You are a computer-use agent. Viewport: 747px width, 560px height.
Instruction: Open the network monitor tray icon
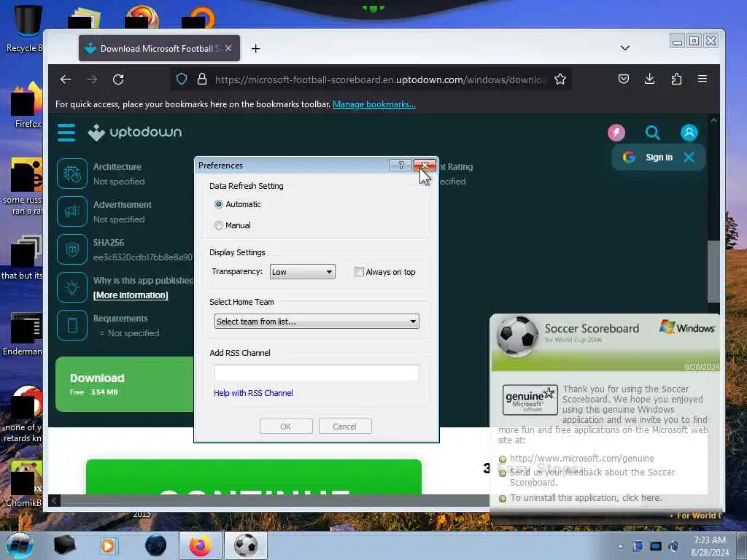pyautogui.click(x=656, y=546)
